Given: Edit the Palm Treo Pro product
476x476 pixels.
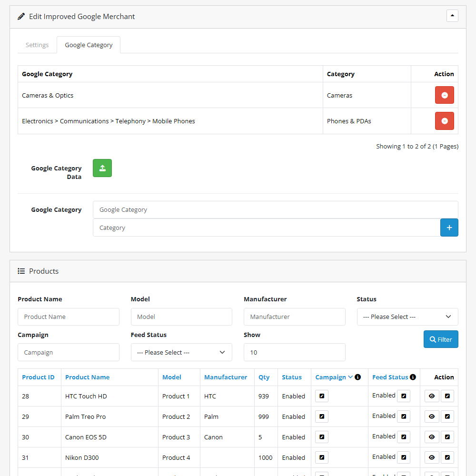Looking at the screenshot, I should [x=447, y=416].
